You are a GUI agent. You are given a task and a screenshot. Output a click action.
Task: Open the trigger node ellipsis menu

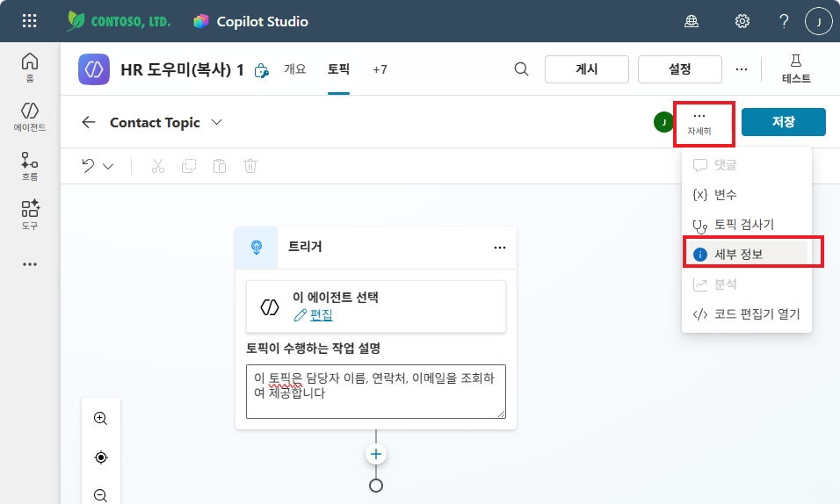[500, 248]
